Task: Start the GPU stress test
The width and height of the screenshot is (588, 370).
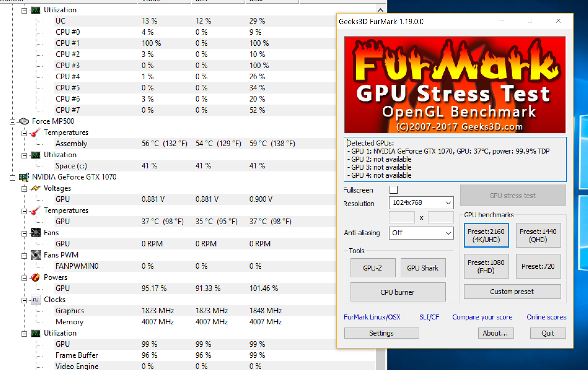Action: point(513,195)
